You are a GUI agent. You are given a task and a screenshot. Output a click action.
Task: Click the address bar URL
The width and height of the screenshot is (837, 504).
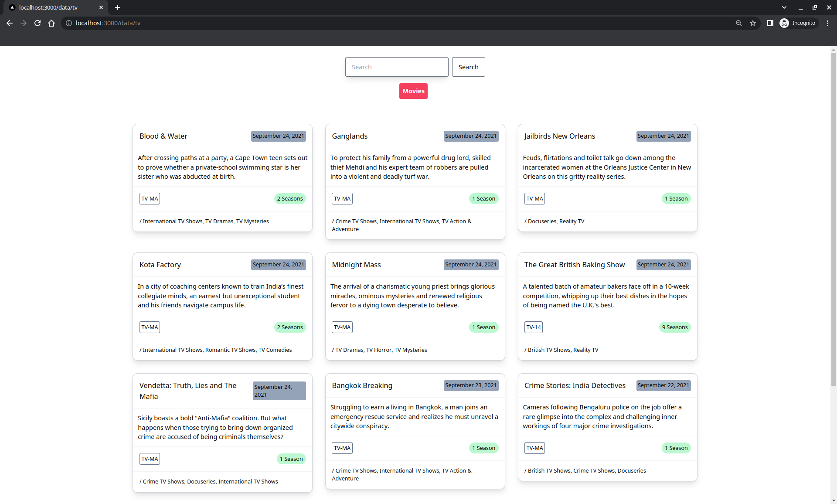tap(108, 23)
